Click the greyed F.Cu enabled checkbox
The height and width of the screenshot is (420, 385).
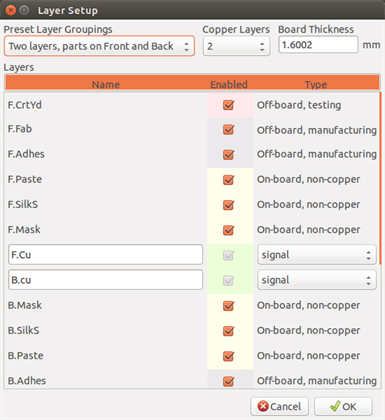click(228, 255)
